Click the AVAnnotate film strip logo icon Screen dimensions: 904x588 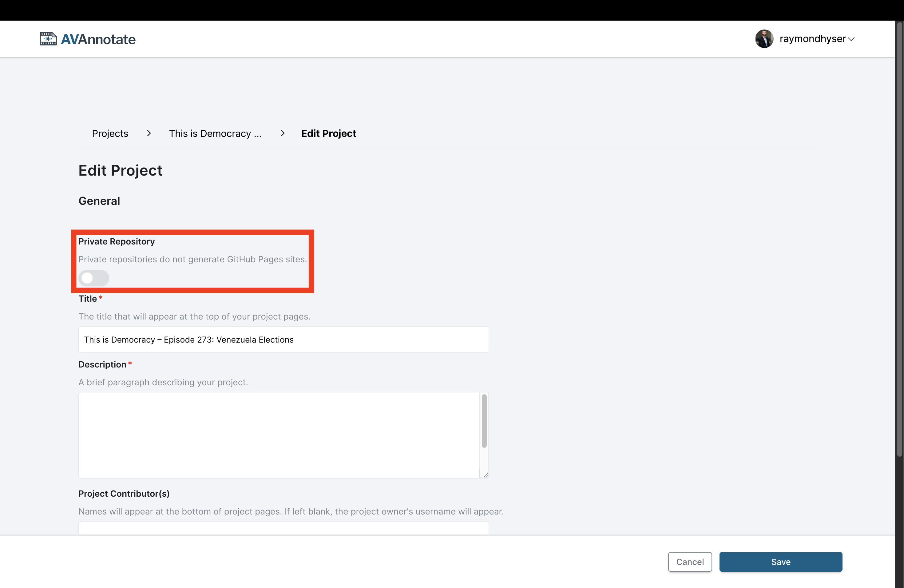[48, 38]
